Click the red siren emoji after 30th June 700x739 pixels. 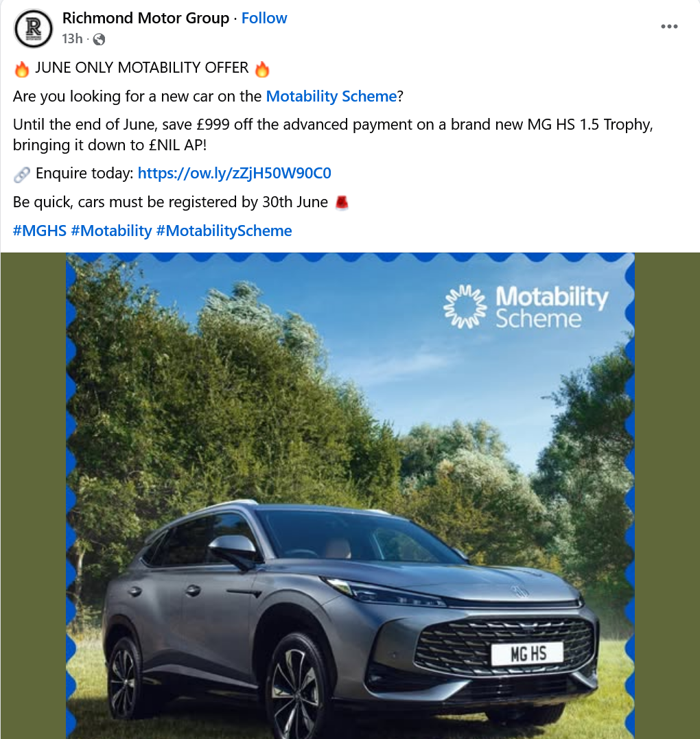pyautogui.click(x=342, y=202)
